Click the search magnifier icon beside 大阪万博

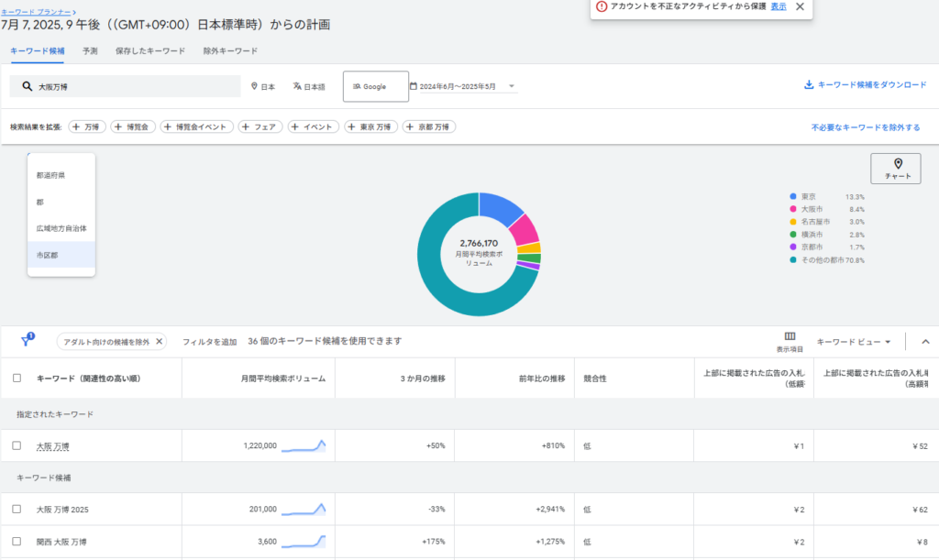(28, 86)
